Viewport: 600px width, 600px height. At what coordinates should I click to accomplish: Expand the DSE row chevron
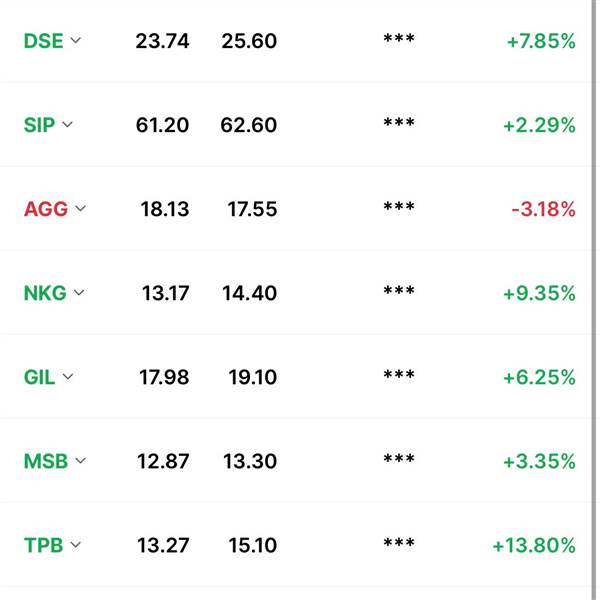(76, 40)
